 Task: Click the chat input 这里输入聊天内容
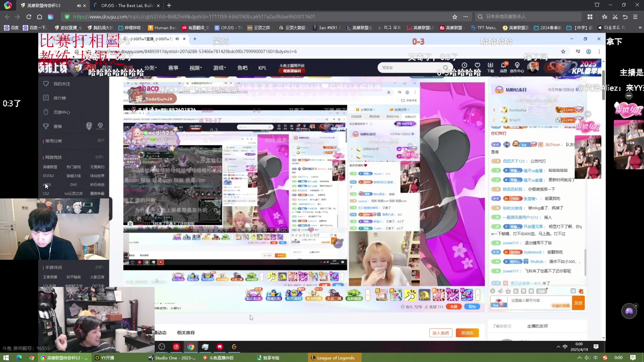coord(539,300)
